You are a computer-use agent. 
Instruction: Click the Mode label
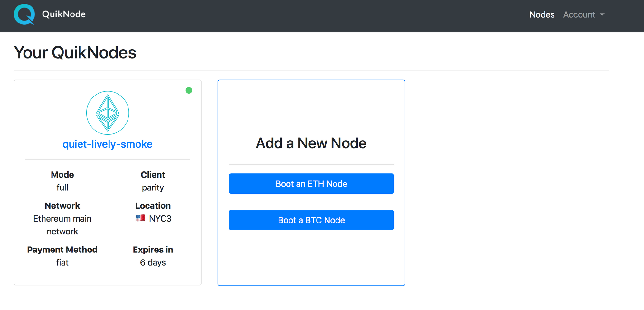[62, 175]
